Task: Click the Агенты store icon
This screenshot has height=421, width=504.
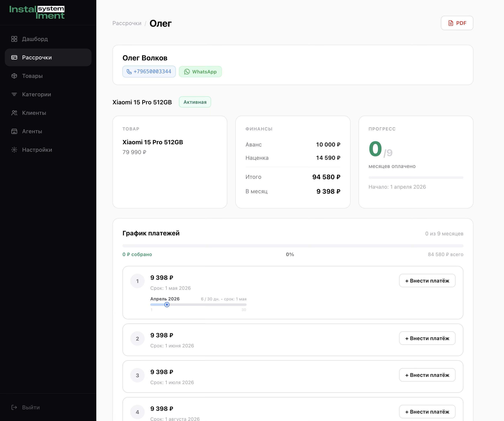Action: 14,131
